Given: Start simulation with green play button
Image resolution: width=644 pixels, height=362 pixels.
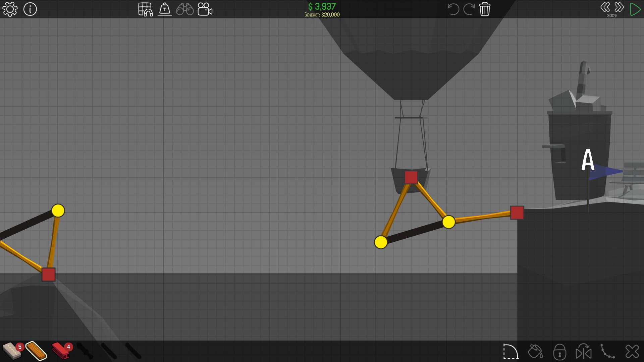Looking at the screenshot, I should pyautogui.click(x=635, y=9).
